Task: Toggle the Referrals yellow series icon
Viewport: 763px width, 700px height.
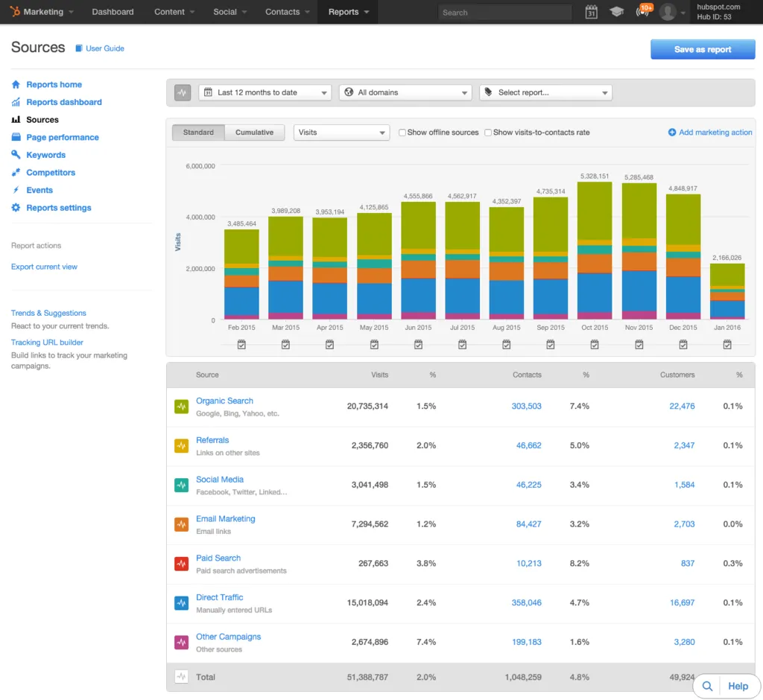Action: [x=182, y=445]
